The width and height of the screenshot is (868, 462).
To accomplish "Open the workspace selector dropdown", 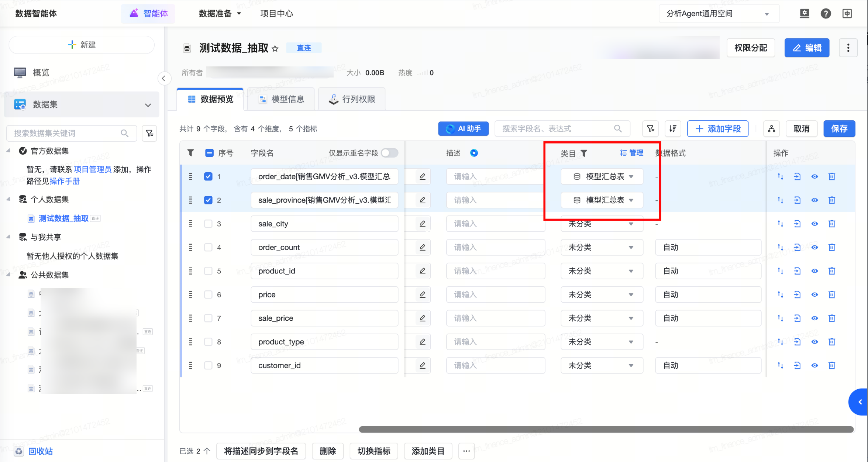I will click(x=718, y=14).
